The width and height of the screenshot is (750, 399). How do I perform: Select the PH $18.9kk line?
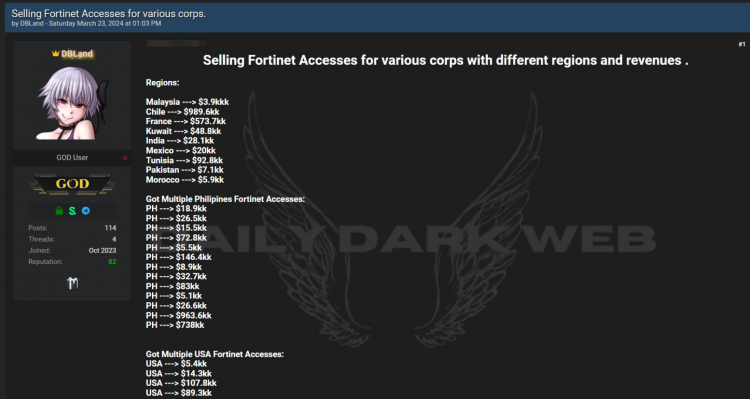176,209
